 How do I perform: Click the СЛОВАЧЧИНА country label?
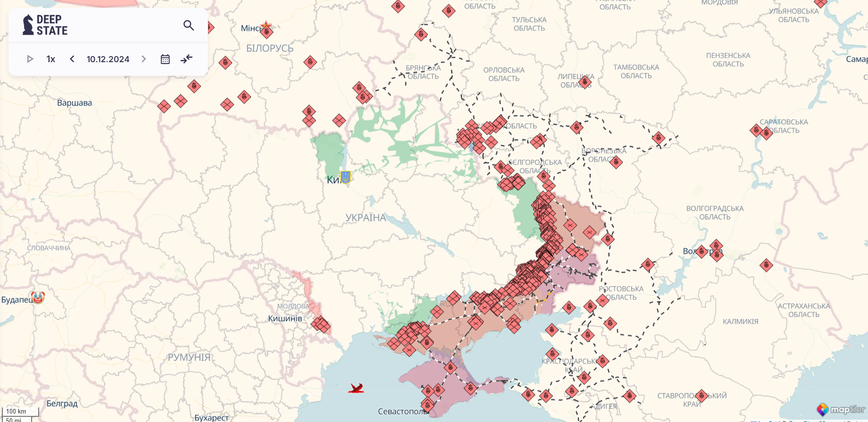pyautogui.click(x=49, y=248)
